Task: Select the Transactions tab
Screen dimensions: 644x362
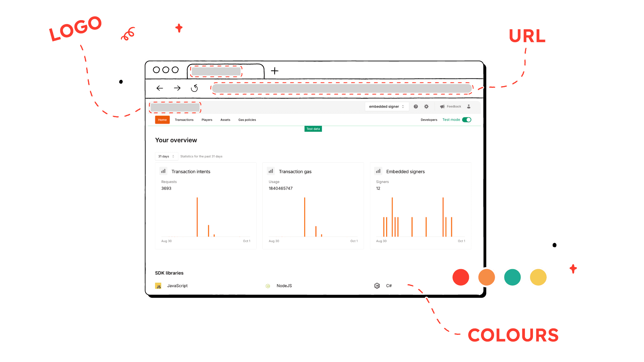Action: pyautogui.click(x=184, y=119)
